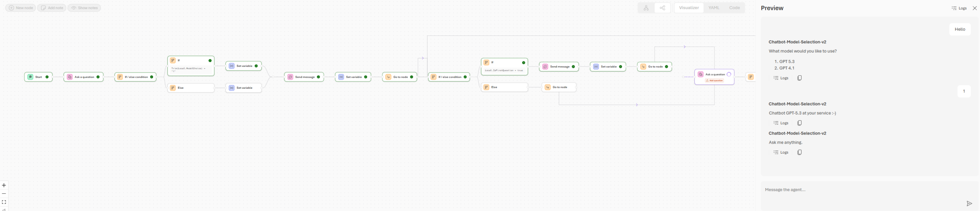Toggle Show notes visibility

coord(84,8)
